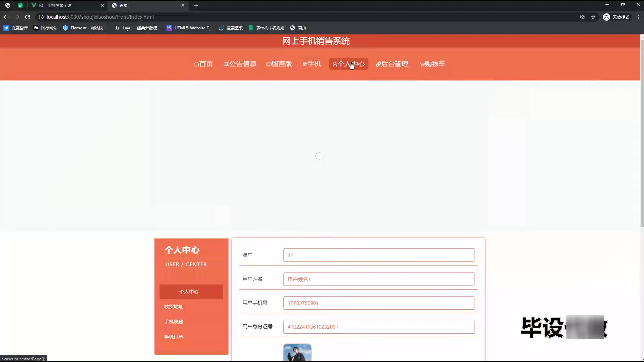Select 手机订单 in the sidebar
Screen dimensions: 644x362
(x=174, y=337)
